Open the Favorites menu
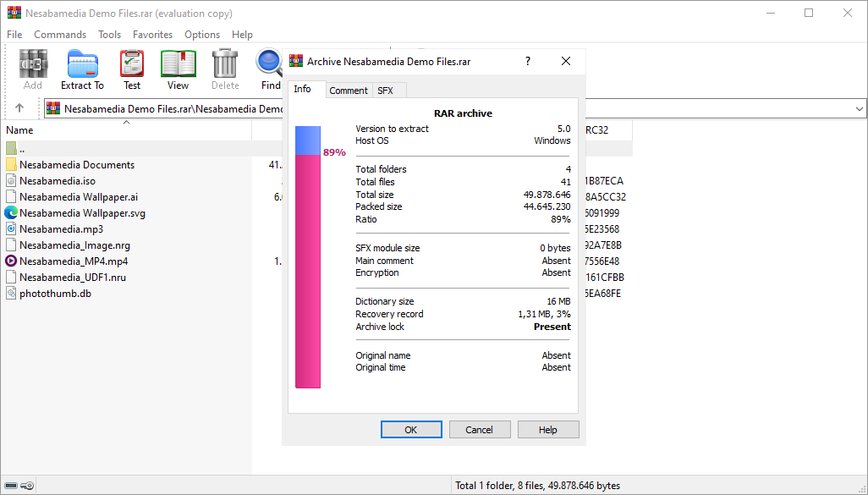Image resolution: width=868 pixels, height=495 pixels. tap(152, 35)
